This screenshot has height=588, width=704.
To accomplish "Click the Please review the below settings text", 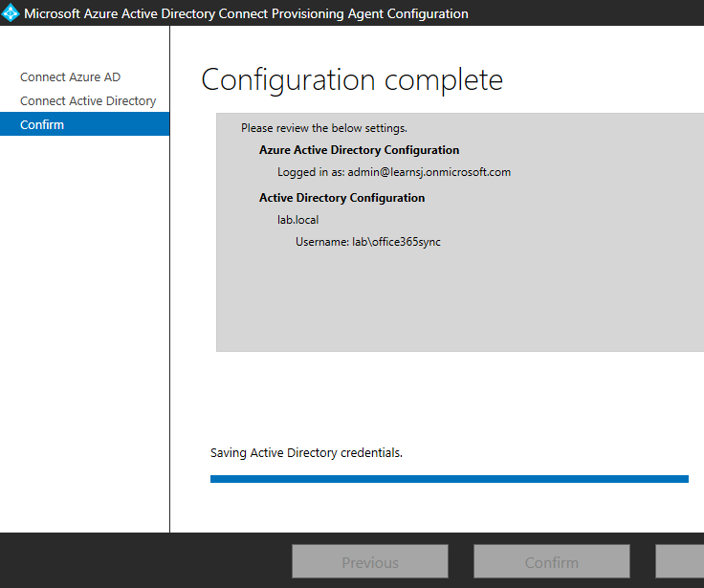I will click(323, 128).
